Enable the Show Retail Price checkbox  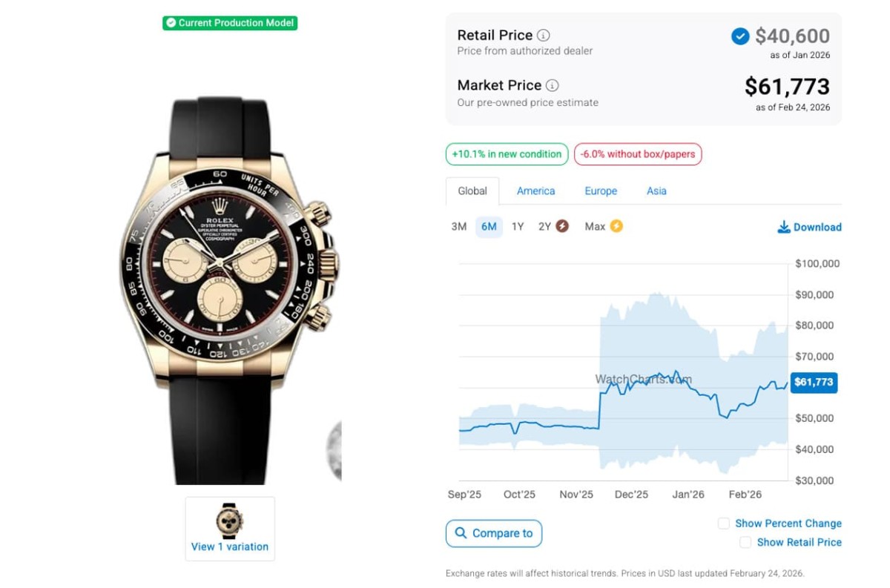[x=745, y=543]
